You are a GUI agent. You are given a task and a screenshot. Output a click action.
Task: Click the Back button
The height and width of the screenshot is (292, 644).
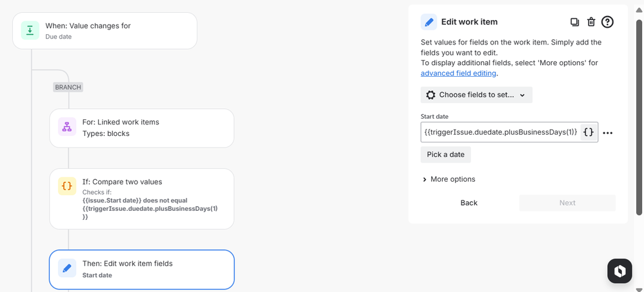click(x=469, y=202)
